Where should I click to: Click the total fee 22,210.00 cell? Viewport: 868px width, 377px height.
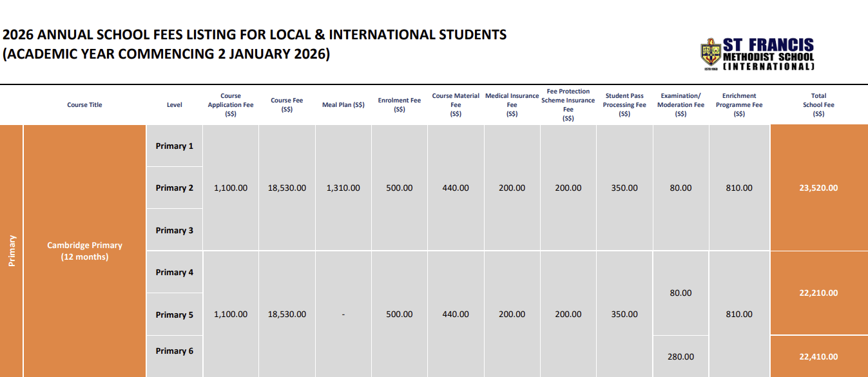pos(818,293)
